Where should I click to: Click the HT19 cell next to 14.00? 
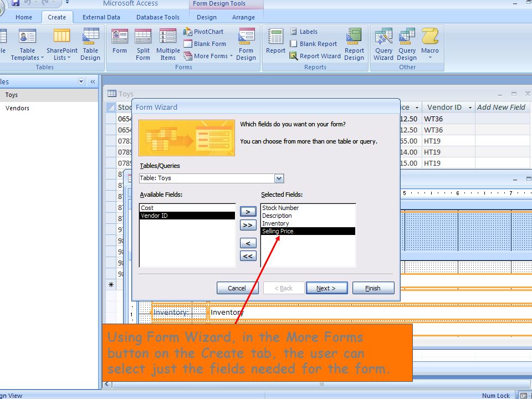(448, 152)
